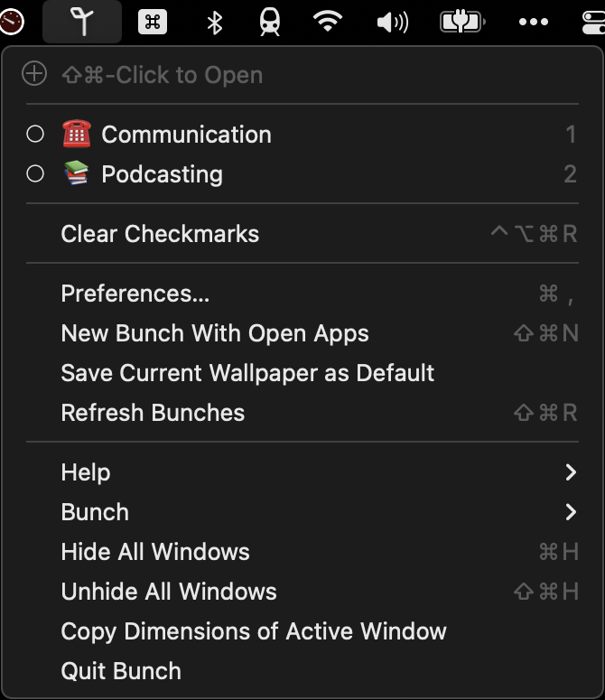Toggle the Communication bunch radio circle

[35, 134]
